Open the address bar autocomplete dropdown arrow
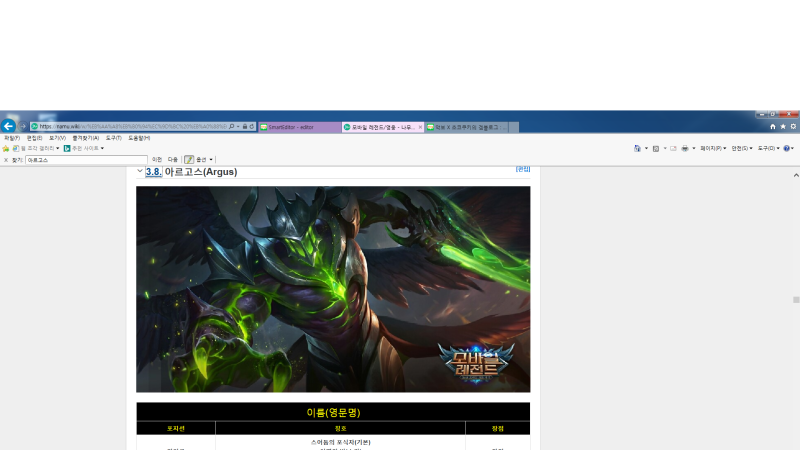800x450 pixels. point(238,127)
